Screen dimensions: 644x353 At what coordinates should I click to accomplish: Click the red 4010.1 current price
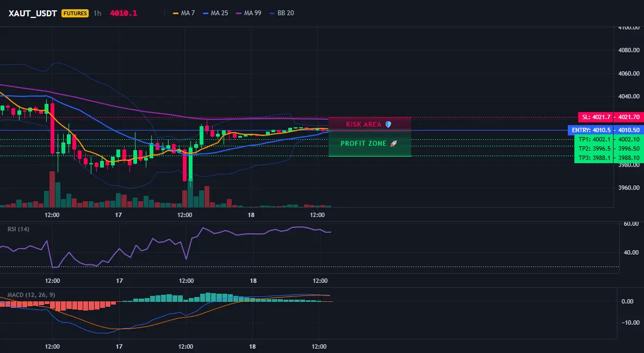tap(123, 13)
